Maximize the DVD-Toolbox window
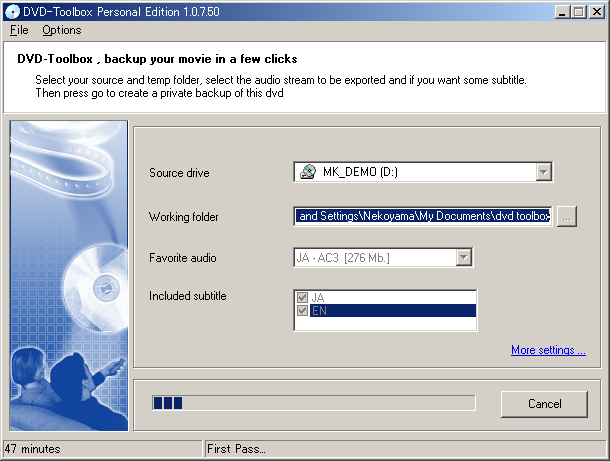This screenshot has width=610, height=461. pos(577,11)
